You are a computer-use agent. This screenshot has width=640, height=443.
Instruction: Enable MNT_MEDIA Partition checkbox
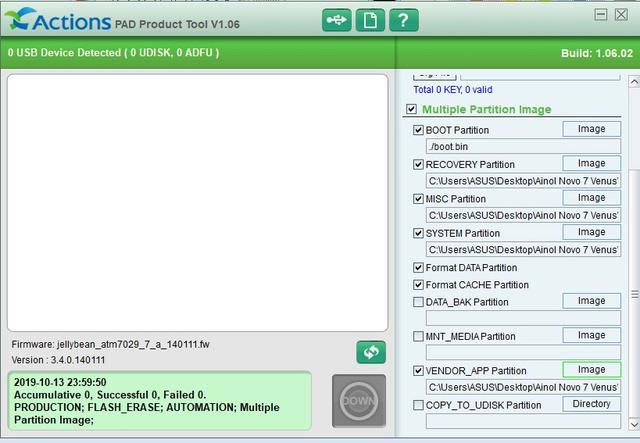(418, 336)
